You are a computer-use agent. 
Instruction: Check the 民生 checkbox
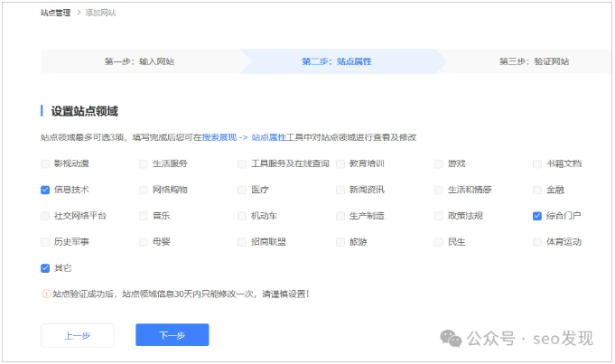[x=439, y=242]
